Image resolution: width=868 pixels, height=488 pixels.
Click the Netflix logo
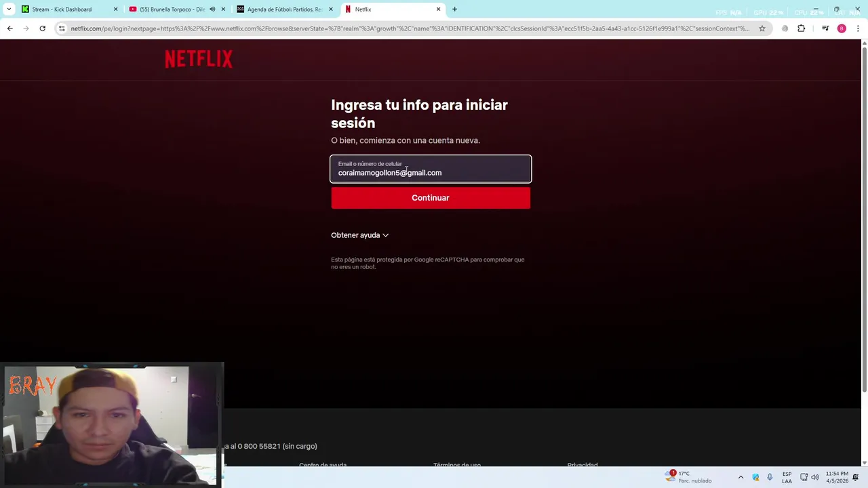point(199,59)
